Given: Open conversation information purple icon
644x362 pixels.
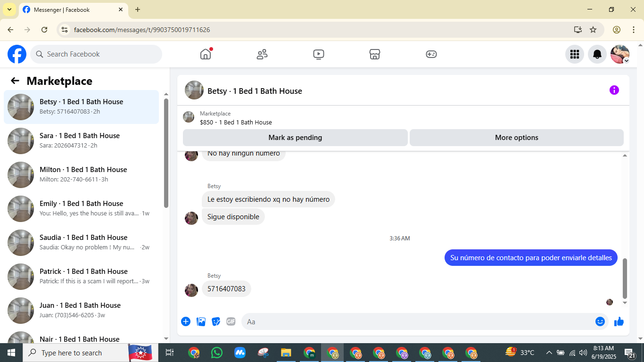Looking at the screenshot, I should point(614,90).
